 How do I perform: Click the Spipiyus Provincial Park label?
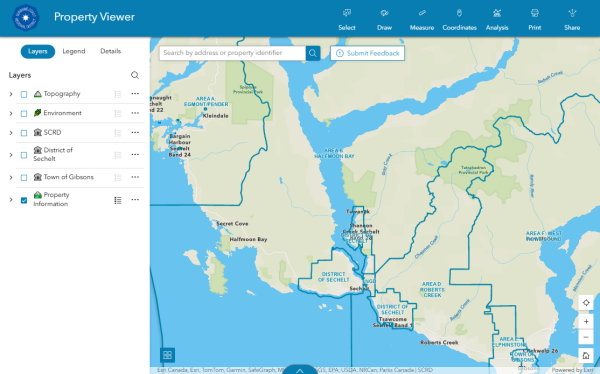[248, 90]
